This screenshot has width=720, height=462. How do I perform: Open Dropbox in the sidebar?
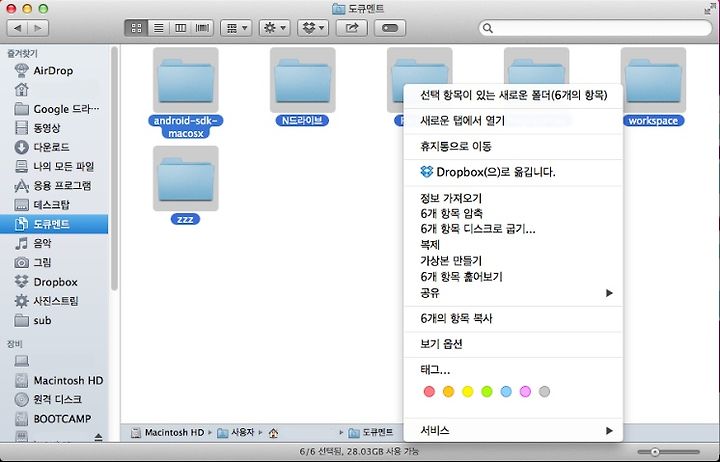click(54, 282)
